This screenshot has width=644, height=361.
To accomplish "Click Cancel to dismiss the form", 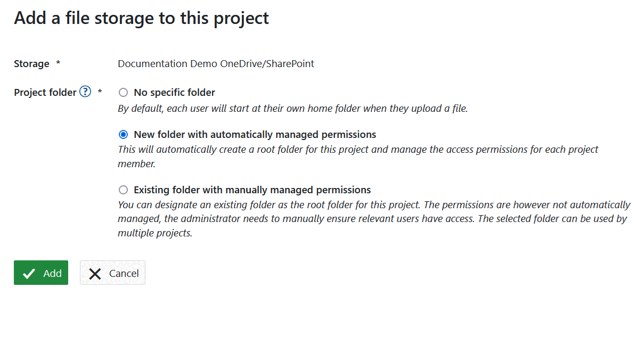I will click(112, 273).
